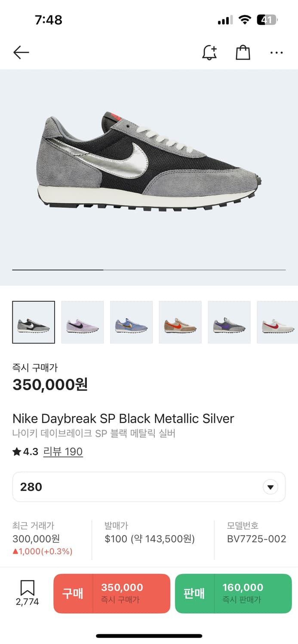The width and height of the screenshot is (298, 644).
Task: Tap the notification bell icon
Action: [x=209, y=53]
